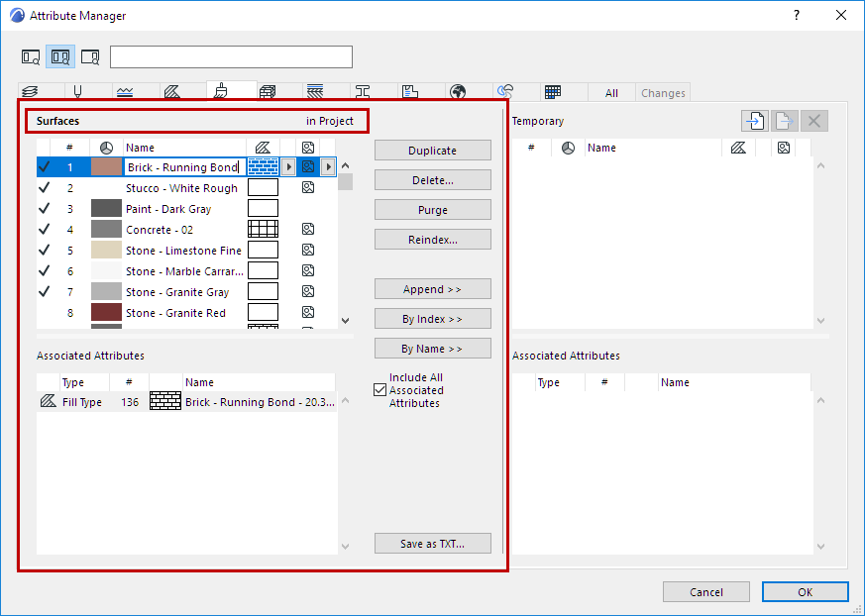
Task: Choose the third search-mode icon, next to the search field
Action: (x=90, y=56)
